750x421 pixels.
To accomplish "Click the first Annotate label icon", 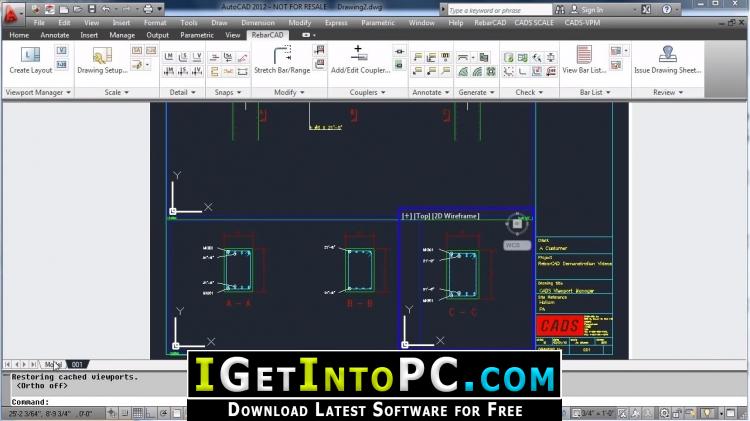I will 417,57.
